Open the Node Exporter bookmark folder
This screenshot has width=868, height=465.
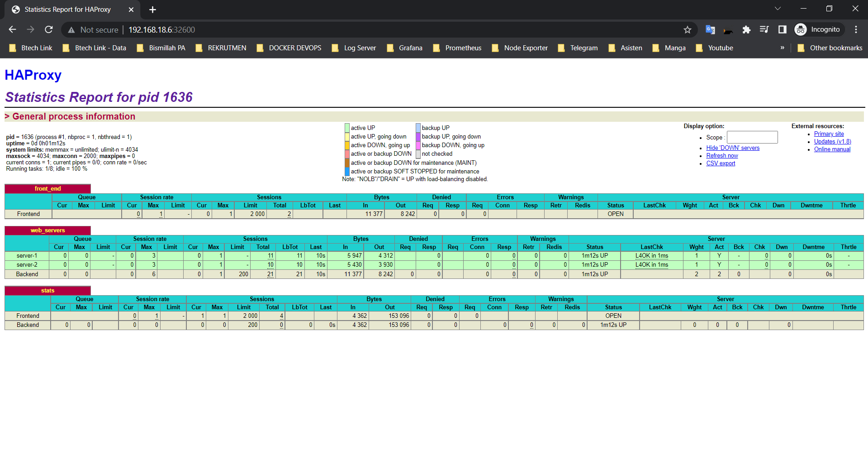520,48
